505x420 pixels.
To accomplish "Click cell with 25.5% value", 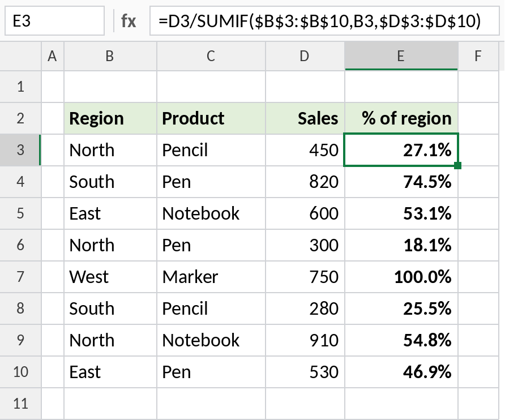I will [x=401, y=308].
